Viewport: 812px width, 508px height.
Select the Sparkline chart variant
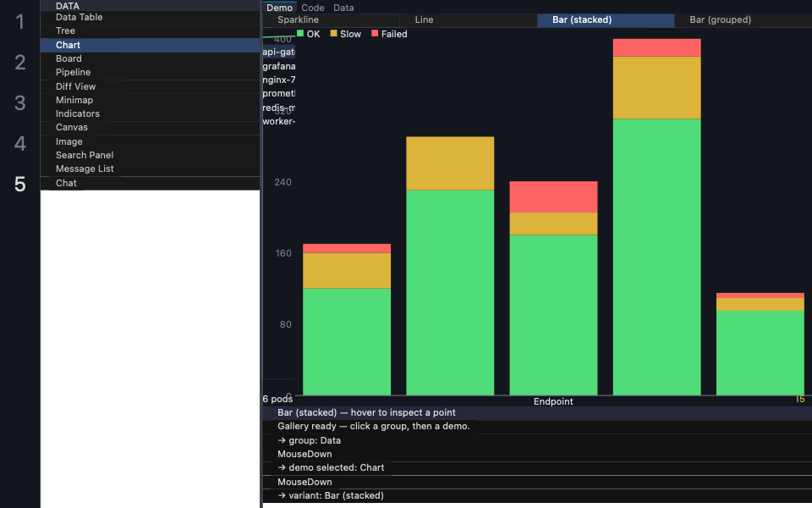(x=332, y=20)
